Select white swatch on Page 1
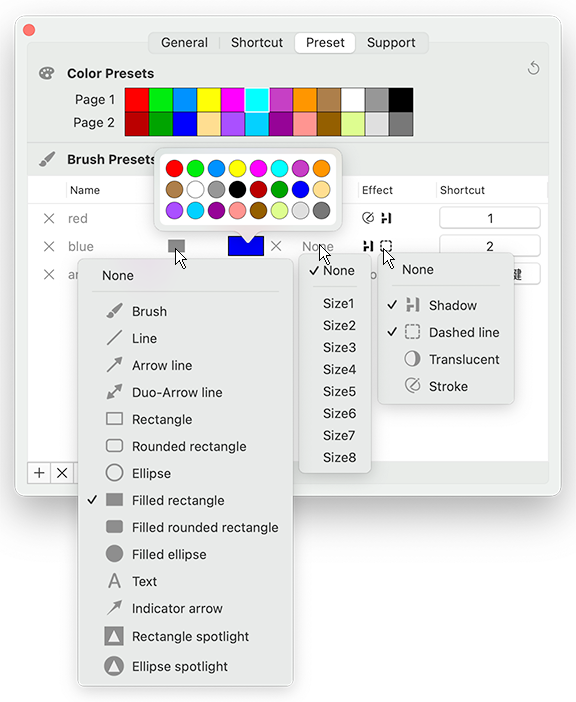Image resolution: width=576 pixels, height=702 pixels. pos(353,99)
